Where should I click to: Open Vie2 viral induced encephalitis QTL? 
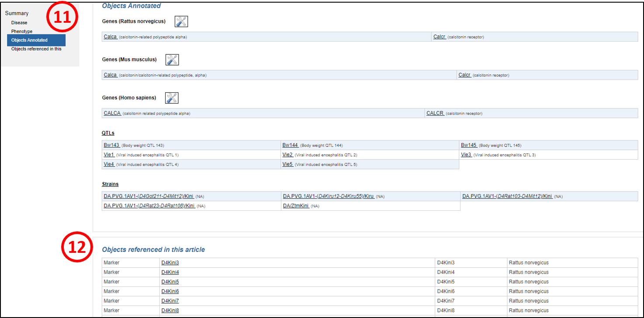tap(287, 155)
